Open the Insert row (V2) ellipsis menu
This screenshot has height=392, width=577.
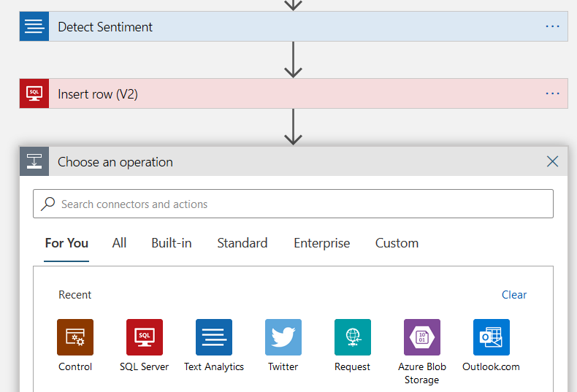tap(552, 93)
